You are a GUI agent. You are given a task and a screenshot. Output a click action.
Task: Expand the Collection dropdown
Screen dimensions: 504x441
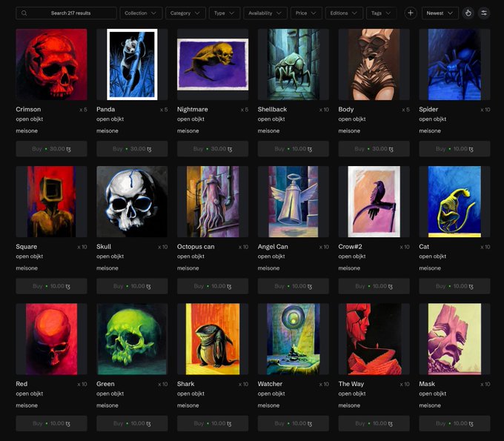point(141,13)
